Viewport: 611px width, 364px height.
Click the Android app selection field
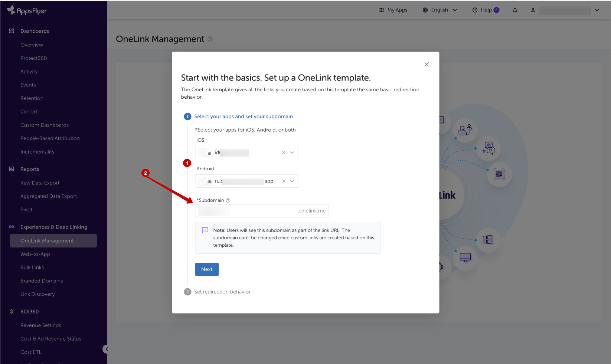pyautogui.click(x=247, y=181)
